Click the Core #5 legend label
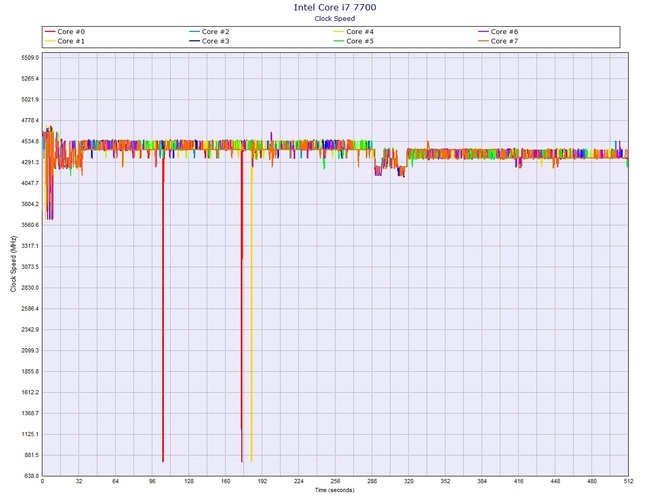This screenshot has width=670, height=502. [x=360, y=41]
